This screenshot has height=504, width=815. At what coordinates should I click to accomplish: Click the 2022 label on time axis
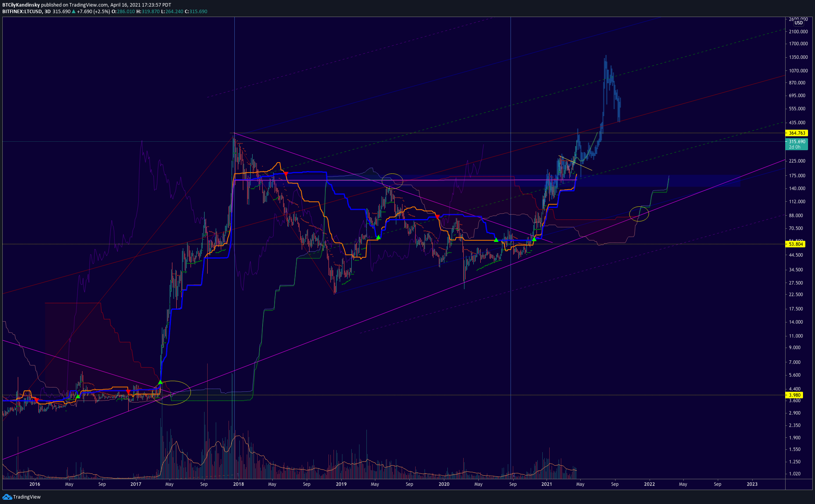(x=650, y=484)
